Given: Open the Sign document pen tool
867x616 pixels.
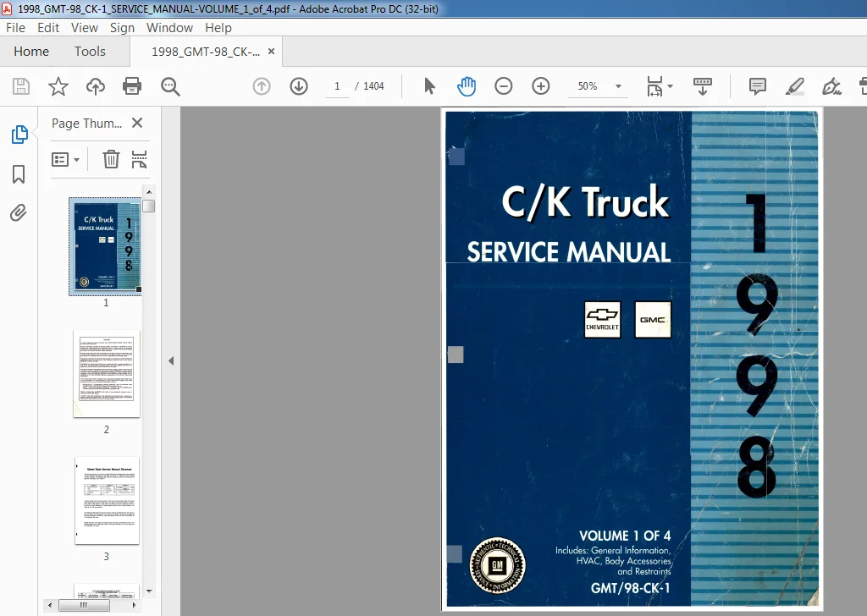Looking at the screenshot, I should (x=831, y=86).
